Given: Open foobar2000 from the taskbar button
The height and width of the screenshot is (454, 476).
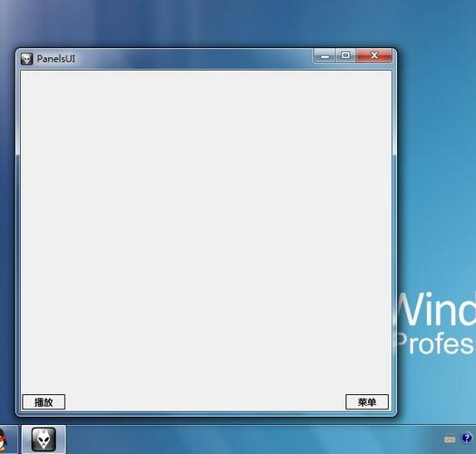Looking at the screenshot, I should point(44,439).
